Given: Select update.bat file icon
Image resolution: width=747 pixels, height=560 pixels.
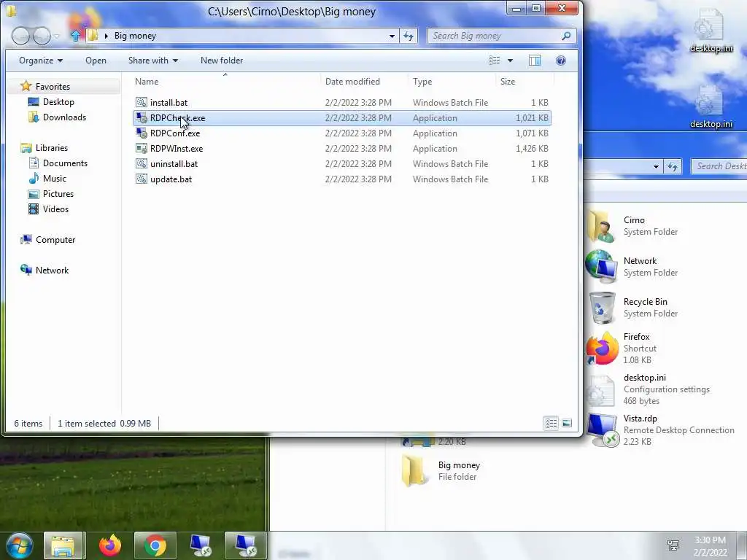Looking at the screenshot, I should [x=141, y=179].
